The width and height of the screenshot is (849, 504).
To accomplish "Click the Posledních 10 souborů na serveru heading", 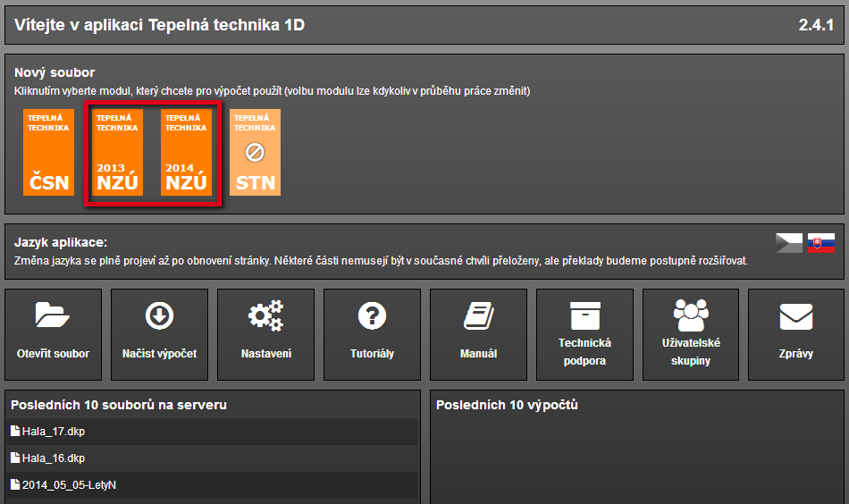I will pos(119,405).
